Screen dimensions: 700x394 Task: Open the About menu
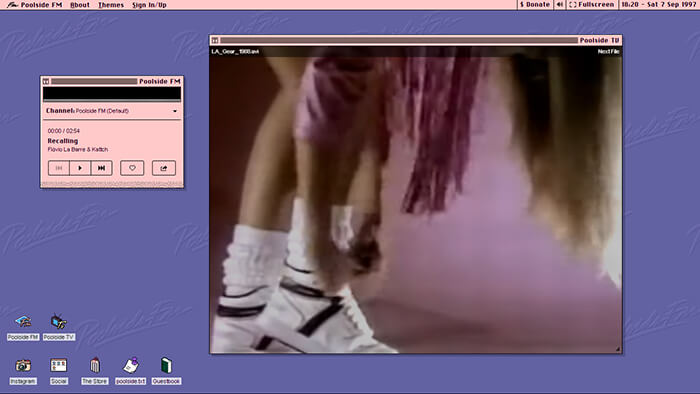[80, 5]
